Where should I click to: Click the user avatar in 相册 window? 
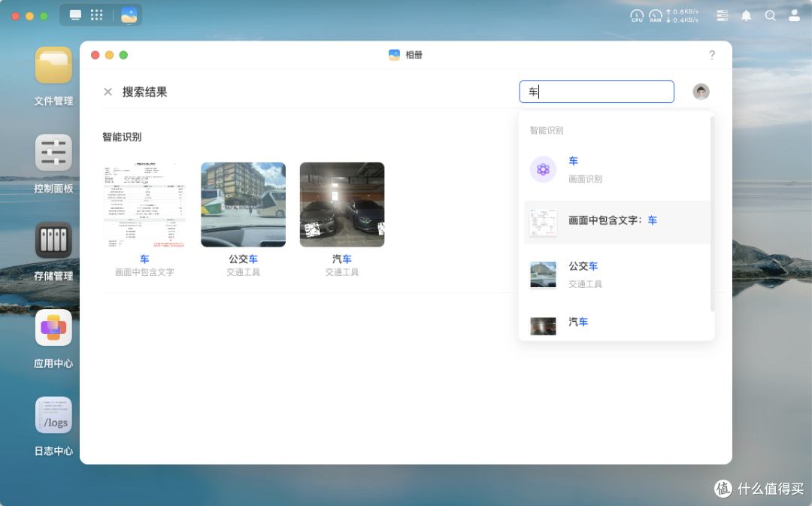click(701, 92)
